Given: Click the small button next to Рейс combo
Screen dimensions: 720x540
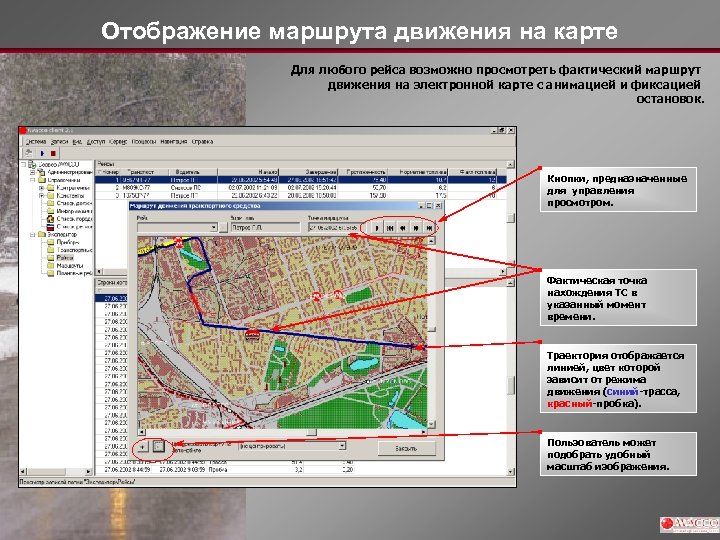Looking at the screenshot, I should (x=224, y=228).
